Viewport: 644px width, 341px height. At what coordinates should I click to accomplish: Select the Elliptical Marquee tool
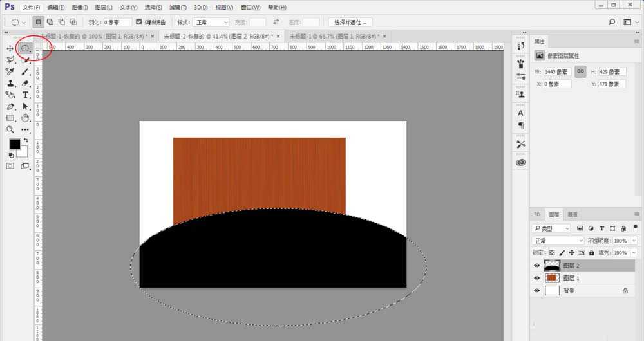click(25, 48)
